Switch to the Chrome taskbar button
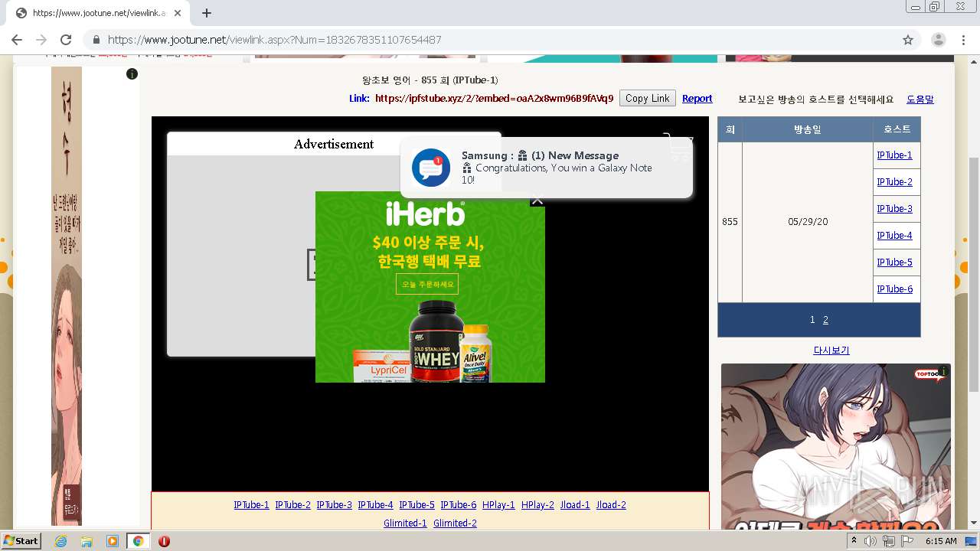Viewport: 980px width, 551px height. (139, 541)
